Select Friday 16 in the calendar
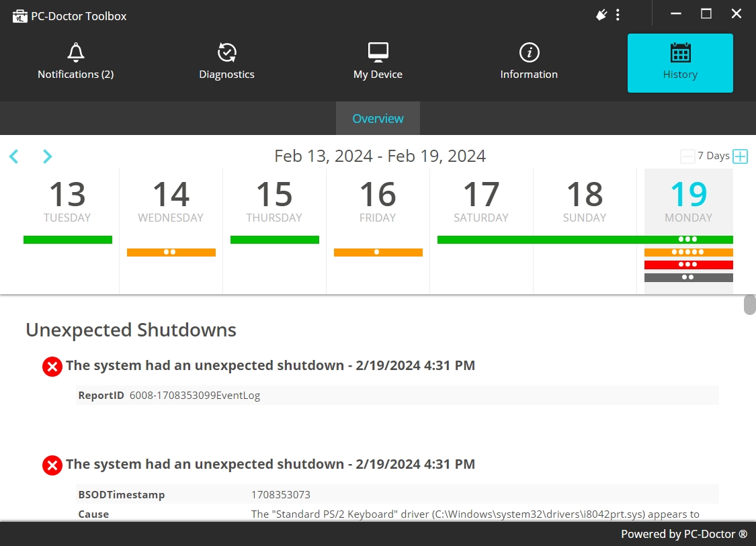The image size is (756, 546). click(x=378, y=201)
